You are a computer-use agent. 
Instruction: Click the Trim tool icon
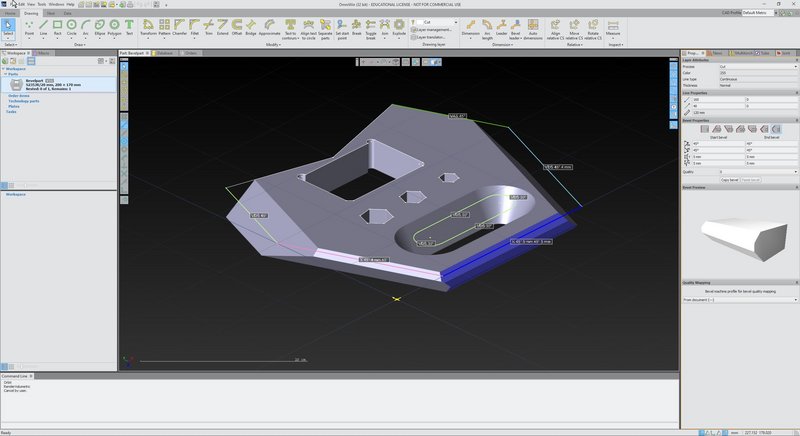(208, 26)
